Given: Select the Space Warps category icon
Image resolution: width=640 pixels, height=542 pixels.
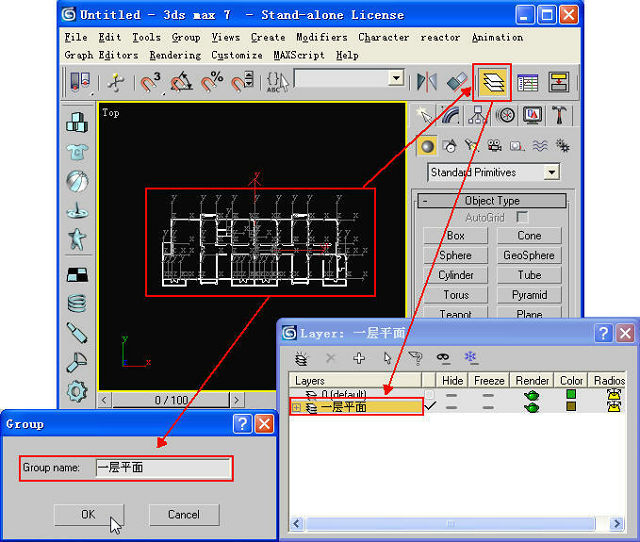Looking at the screenshot, I should coord(540,146).
